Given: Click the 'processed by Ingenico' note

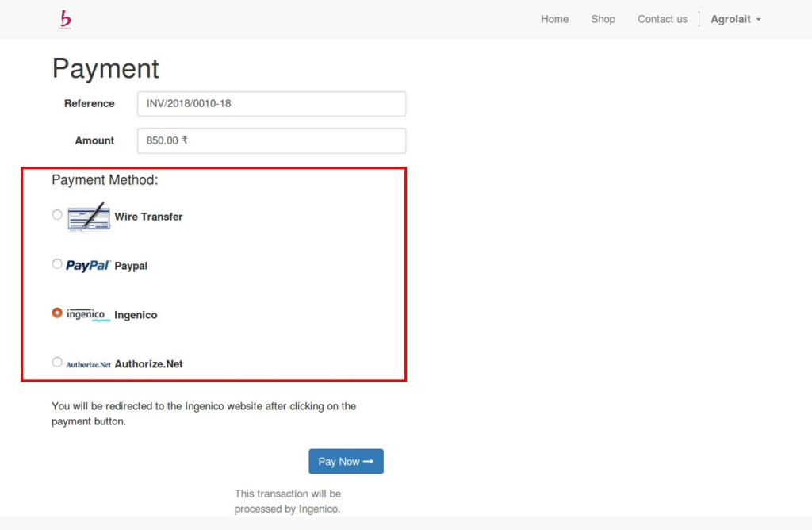Looking at the screenshot, I should [x=287, y=501].
